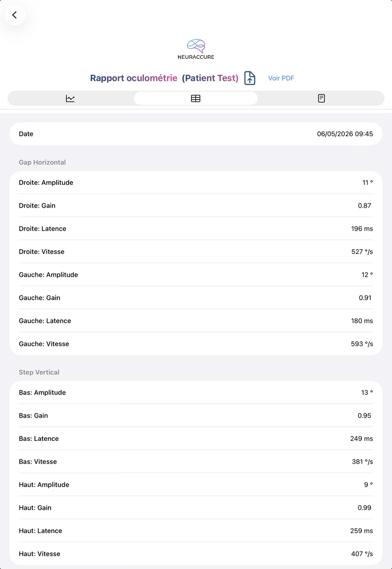Image resolution: width=392 pixels, height=569 pixels.
Task: Tap the Gauche: Latence 180 ms value
Action: [x=362, y=321]
